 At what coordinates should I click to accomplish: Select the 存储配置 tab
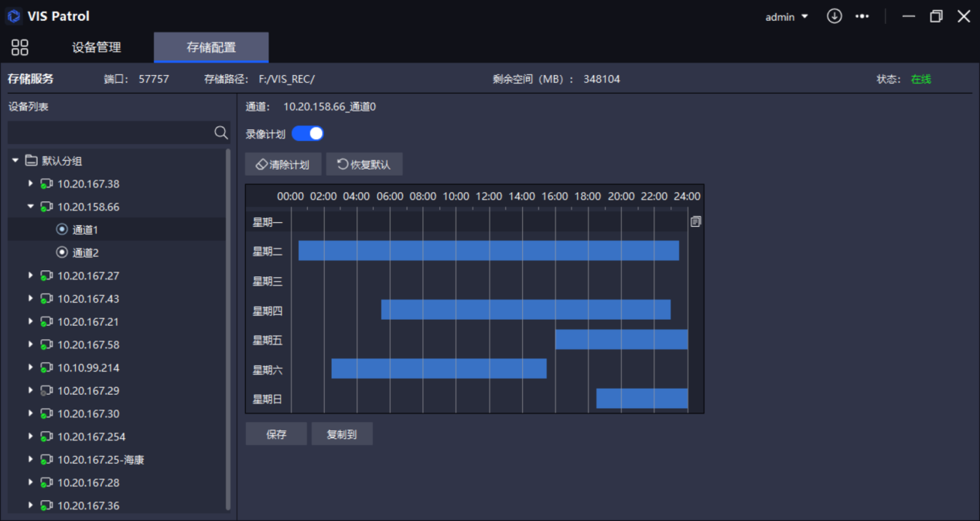pos(211,47)
